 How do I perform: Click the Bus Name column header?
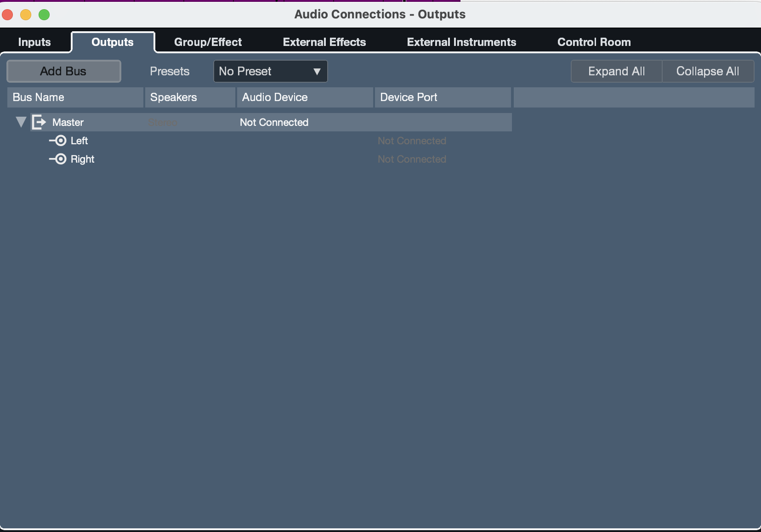click(75, 97)
